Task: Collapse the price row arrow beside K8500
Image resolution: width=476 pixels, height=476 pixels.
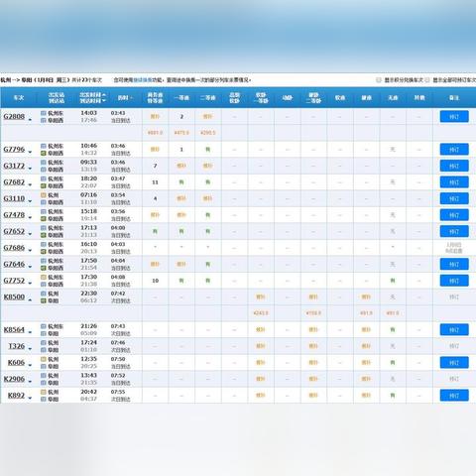Action: pos(30,299)
